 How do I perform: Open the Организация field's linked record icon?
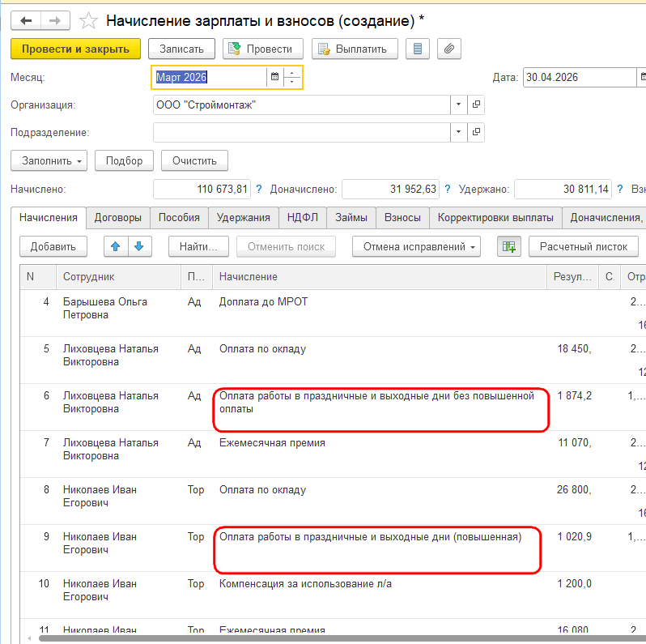(476, 104)
